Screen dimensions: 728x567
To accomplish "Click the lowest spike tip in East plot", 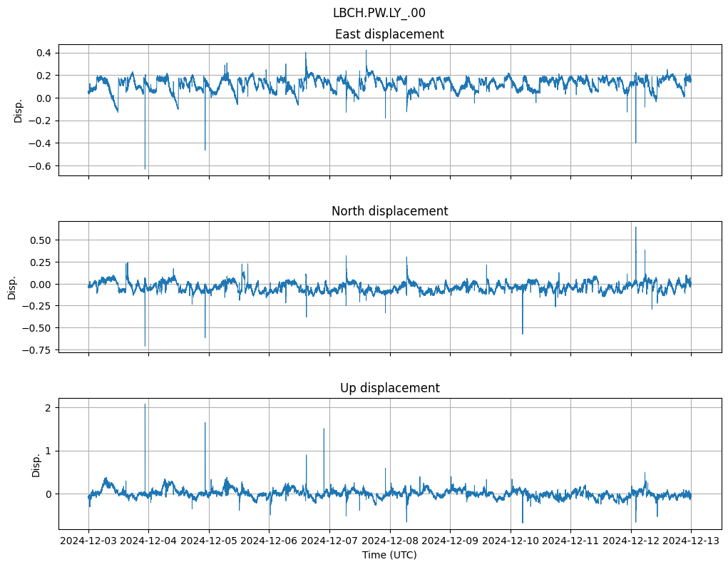I will click(145, 168).
